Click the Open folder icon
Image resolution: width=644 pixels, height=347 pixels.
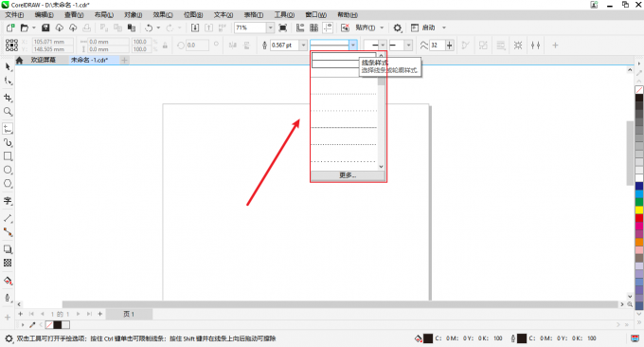(x=25, y=27)
